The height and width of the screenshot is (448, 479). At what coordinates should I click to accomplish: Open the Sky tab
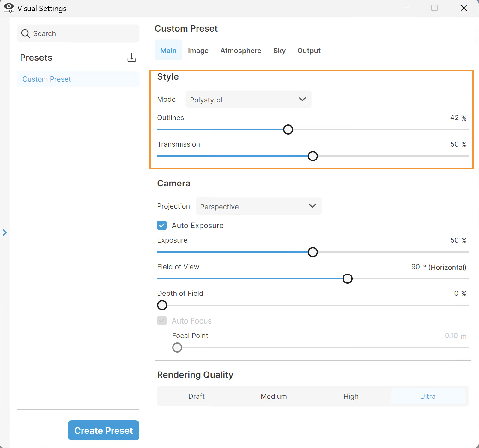point(279,51)
